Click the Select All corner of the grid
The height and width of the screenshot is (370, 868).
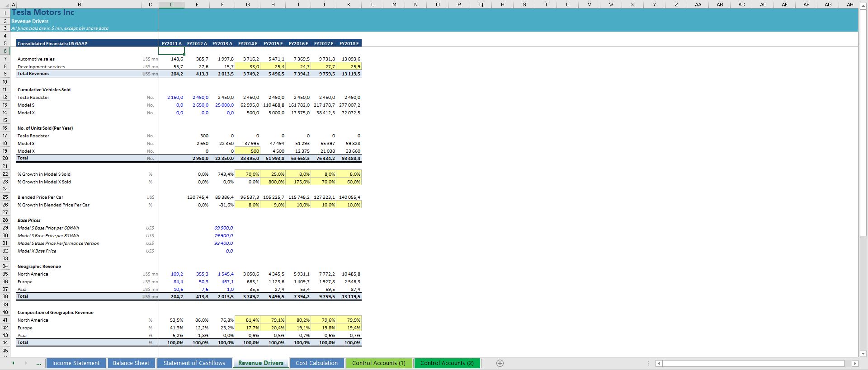(x=5, y=5)
